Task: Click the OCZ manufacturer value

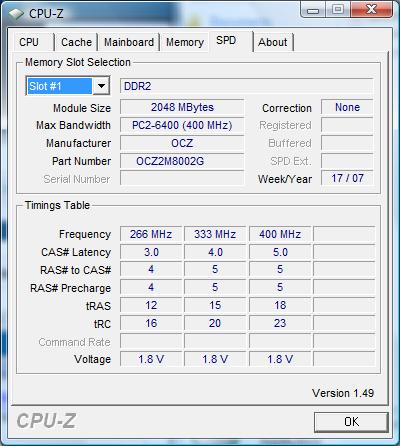Action: coord(182,143)
